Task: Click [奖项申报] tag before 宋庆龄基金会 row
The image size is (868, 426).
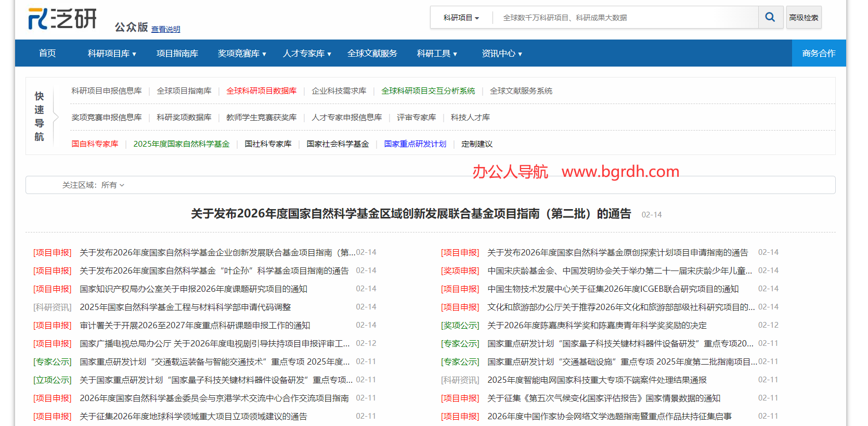Action: (460, 271)
